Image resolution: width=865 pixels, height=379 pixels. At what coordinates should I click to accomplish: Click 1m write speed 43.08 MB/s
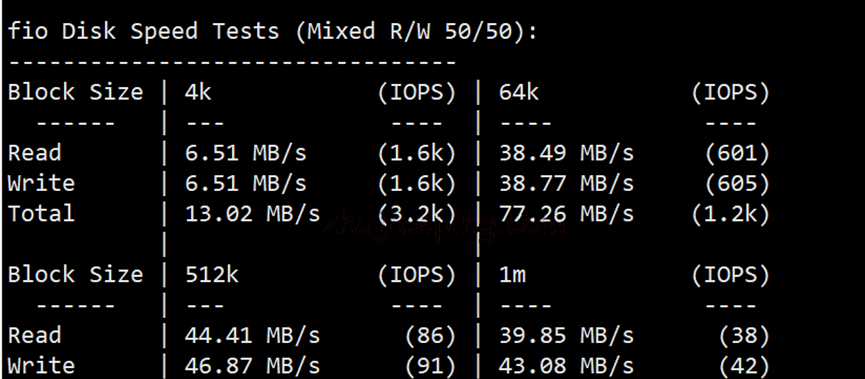pos(567,366)
